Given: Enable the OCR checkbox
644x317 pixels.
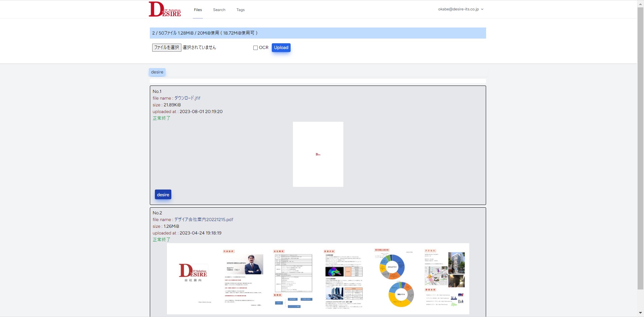Looking at the screenshot, I should (255, 48).
